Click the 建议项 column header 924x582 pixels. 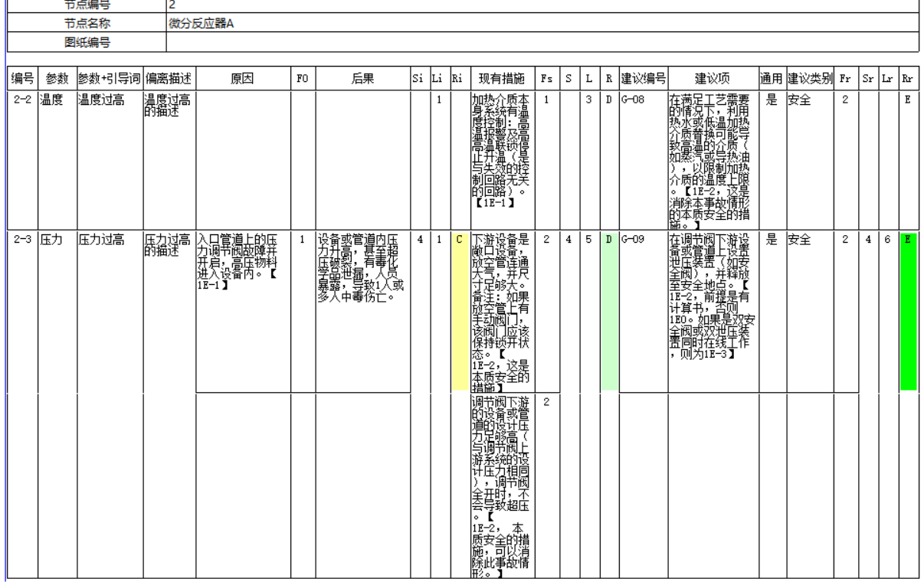(x=712, y=80)
